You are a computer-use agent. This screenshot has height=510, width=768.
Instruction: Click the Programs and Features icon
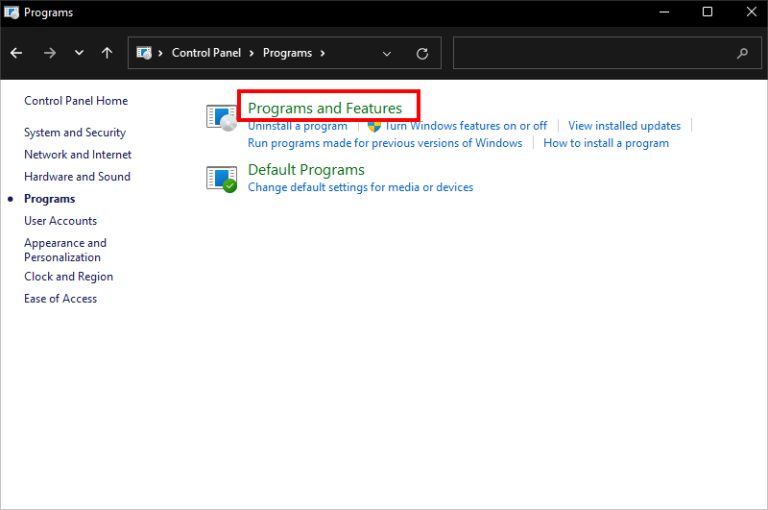[x=221, y=117]
